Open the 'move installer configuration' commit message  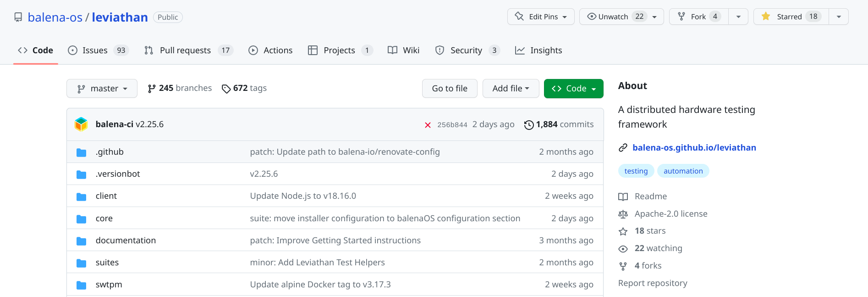(385, 219)
